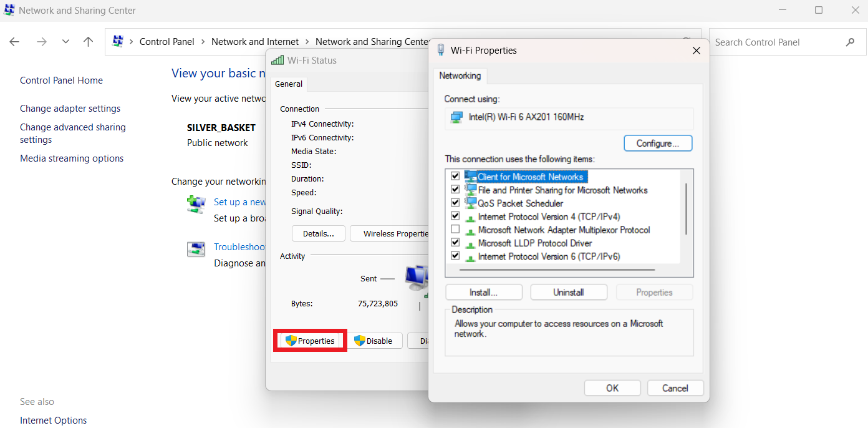The height and width of the screenshot is (428, 868).
Task: Click the Install... button
Action: (x=484, y=292)
